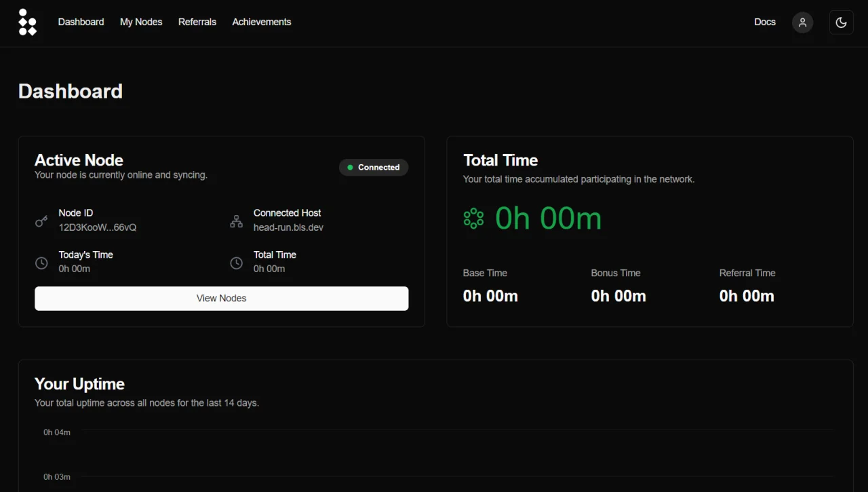The height and width of the screenshot is (492, 868).
Task: Click the Connected status badge
Action: 374,167
